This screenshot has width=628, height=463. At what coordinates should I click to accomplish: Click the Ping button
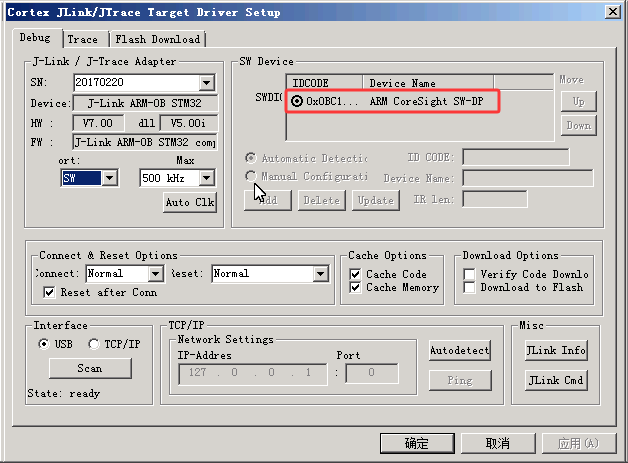(460, 380)
